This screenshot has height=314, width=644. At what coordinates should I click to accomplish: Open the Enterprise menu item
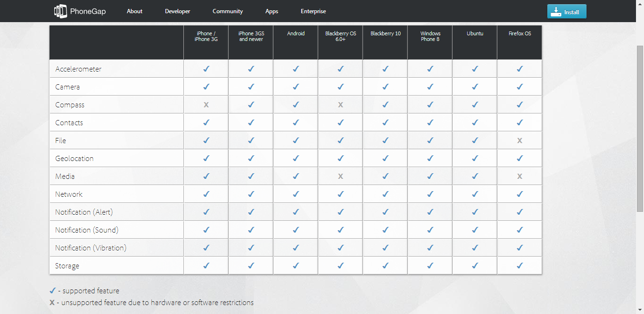coord(313,11)
